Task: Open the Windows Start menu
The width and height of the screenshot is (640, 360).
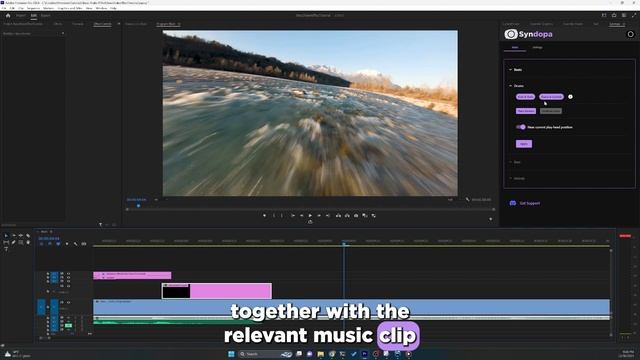Action: (231, 354)
